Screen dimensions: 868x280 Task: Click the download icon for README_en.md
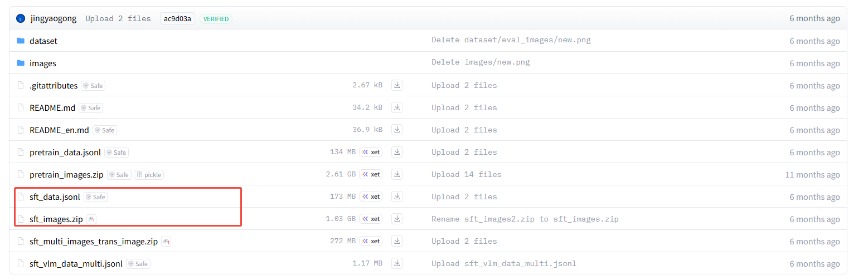(x=397, y=130)
